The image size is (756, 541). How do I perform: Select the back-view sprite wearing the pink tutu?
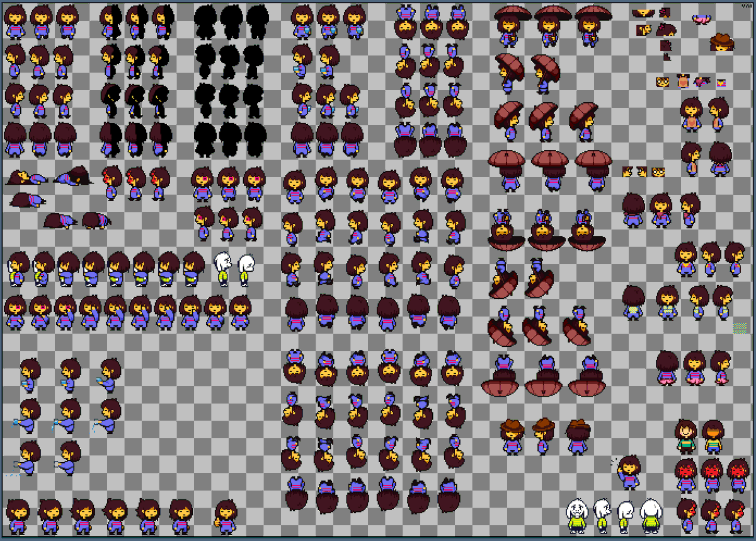click(667, 368)
